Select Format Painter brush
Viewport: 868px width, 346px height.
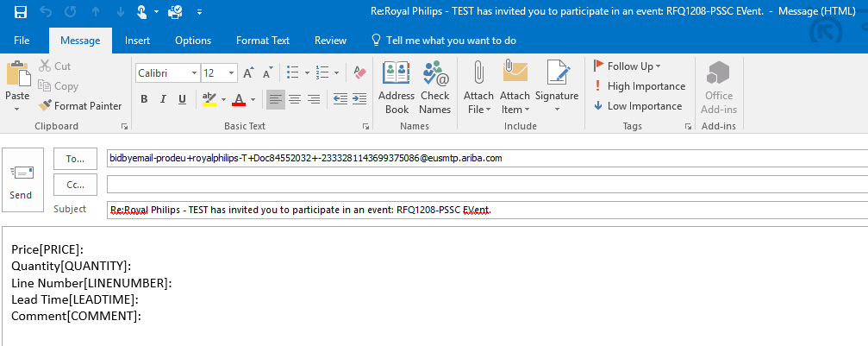tap(79, 106)
